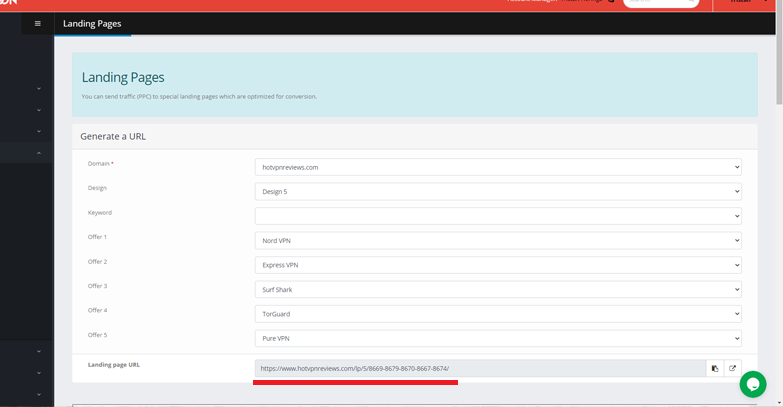Image resolution: width=783 pixels, height=407 pixels.
Task: Click the "Offer 2" label
Action: click(x=97, y=262)
